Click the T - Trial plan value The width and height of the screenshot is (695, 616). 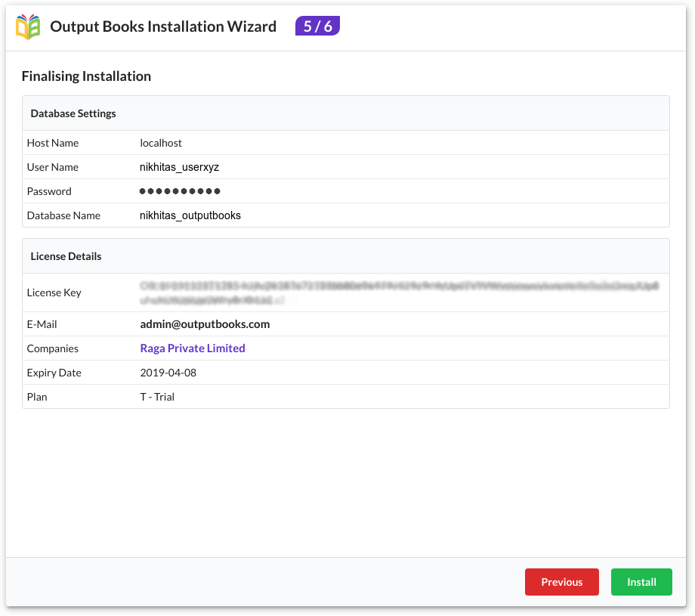(157, 397)
